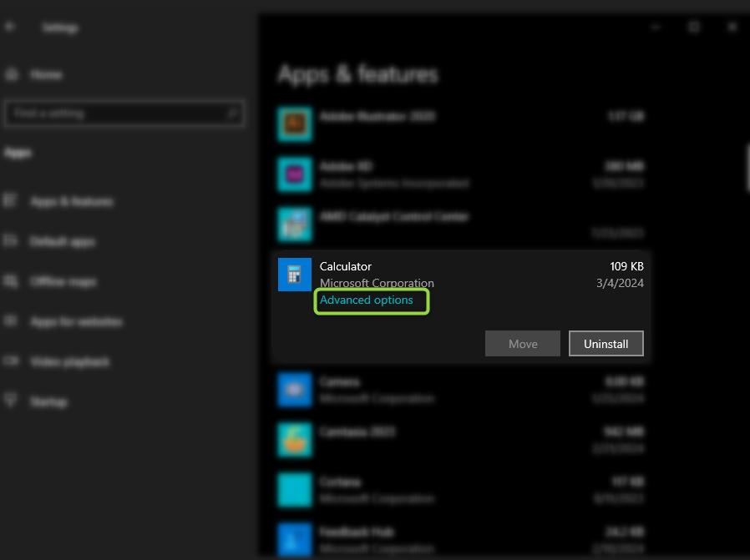The height and width of the screenshot is (560, 750).
Task: Open the Default apps section
Action: coord(63,242)
